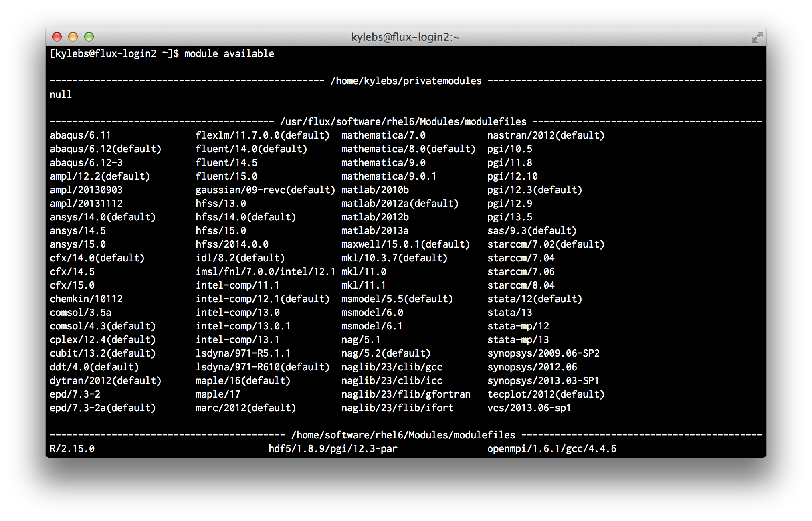Click dytran/2012(default) entry
The image size is (812, 521).
click(x=105, y=380)
